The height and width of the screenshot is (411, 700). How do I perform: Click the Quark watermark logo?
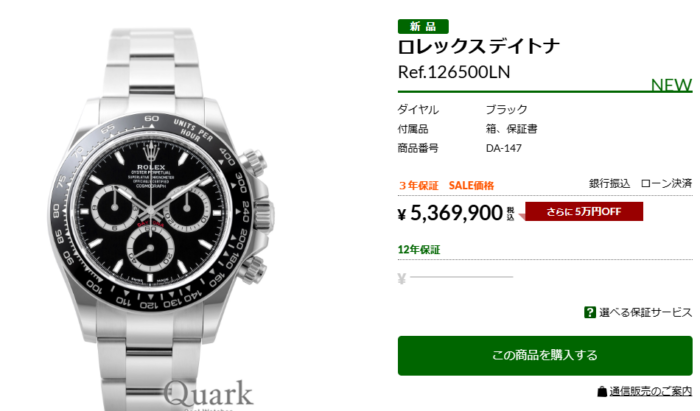click(208, 395)
